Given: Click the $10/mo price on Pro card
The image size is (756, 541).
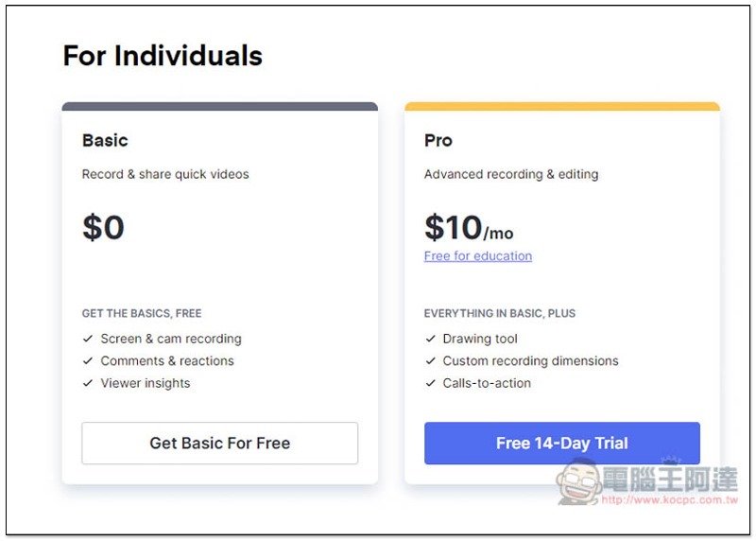Looking at the screenshot, I should pyautogui.click(x=469, y=228).
